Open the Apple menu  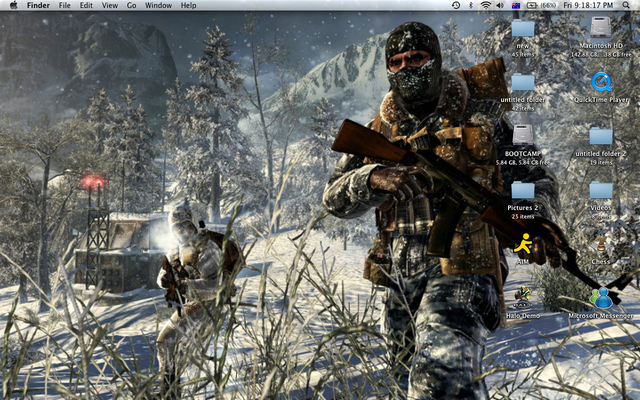[13, 5]
